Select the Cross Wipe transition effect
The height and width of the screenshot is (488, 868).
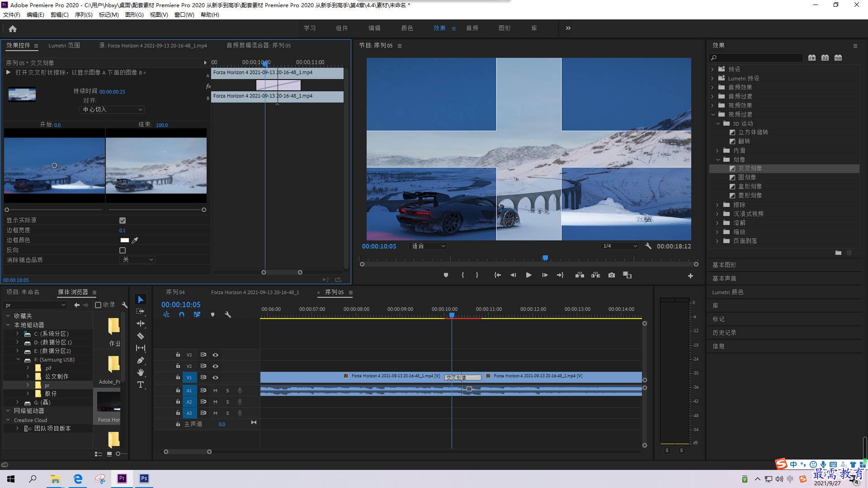click(750, 169)
